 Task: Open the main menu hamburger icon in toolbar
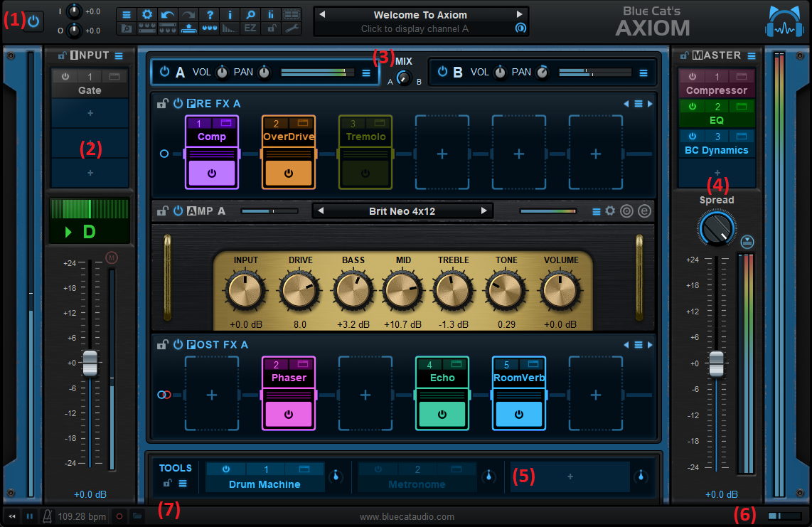pos(127,14)
